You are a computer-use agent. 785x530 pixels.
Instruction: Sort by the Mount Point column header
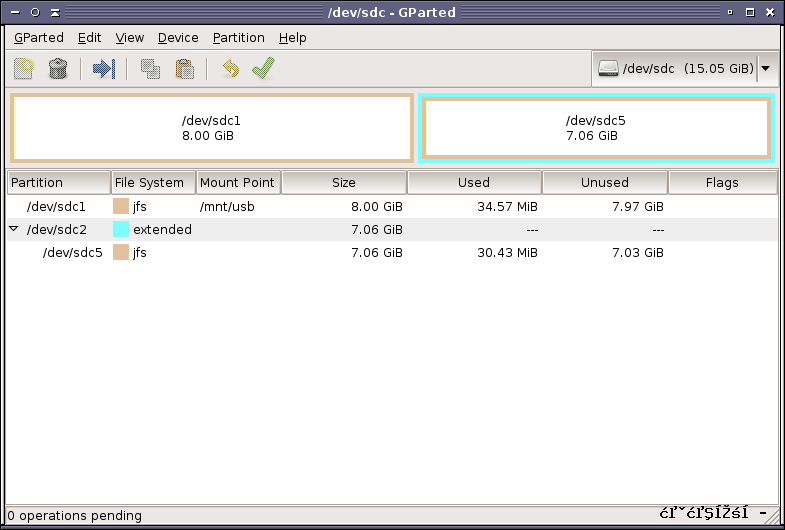(x=238, y=182)
